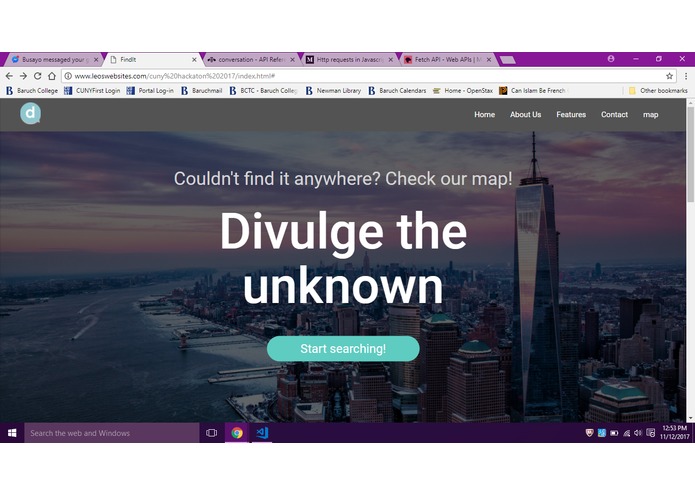Open the Baruchmail bookmark
Viewport: 695px width, 494px height.
(202, 91)
